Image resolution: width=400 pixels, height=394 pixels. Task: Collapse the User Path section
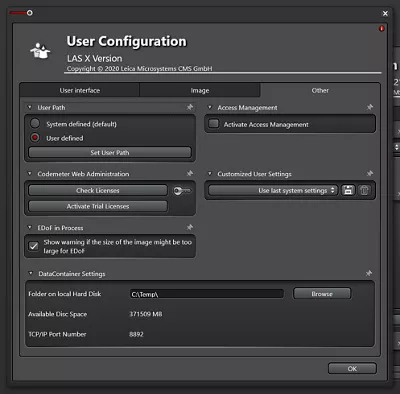[30, 108]
